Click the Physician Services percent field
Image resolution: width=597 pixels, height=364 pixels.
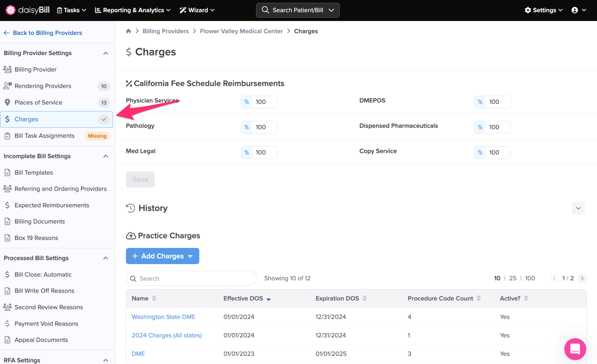(x=264, y=102)
